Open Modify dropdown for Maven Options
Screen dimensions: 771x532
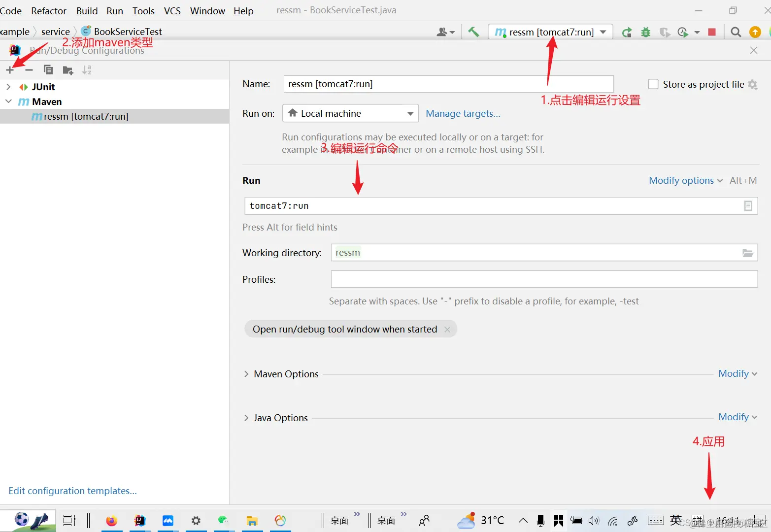[737, 373]
